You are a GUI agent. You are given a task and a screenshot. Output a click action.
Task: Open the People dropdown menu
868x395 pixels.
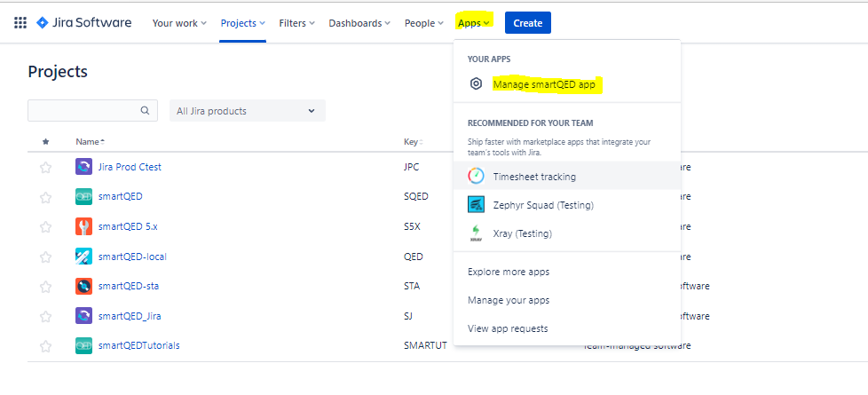[424, 23]
